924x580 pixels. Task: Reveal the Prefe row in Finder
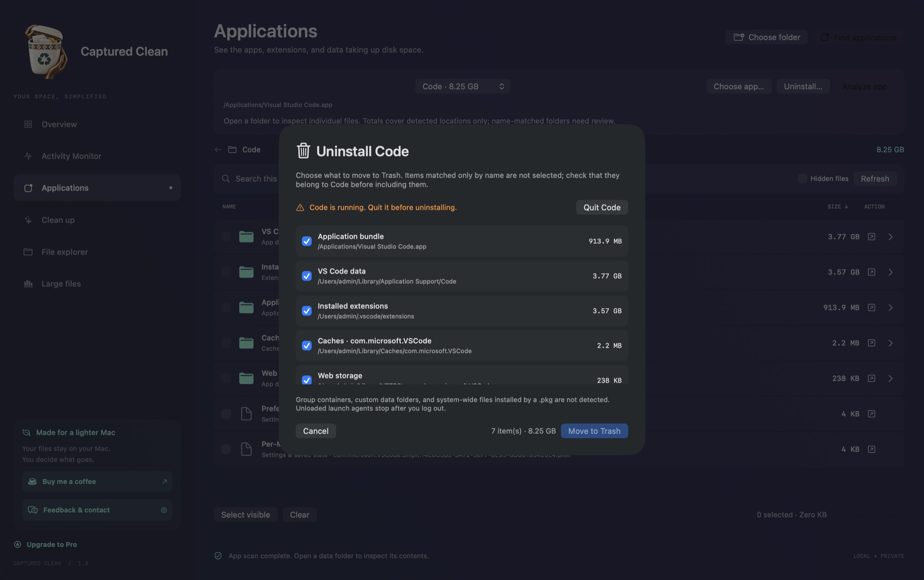(871, 414)
